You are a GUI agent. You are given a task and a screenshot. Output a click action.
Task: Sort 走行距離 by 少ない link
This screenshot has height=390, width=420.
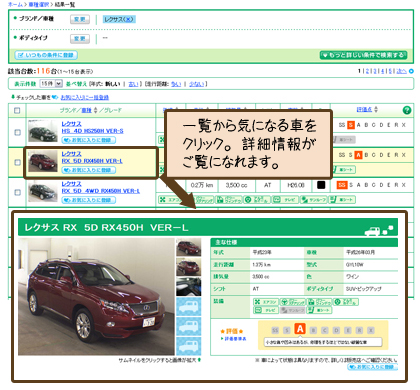(196, 84)
